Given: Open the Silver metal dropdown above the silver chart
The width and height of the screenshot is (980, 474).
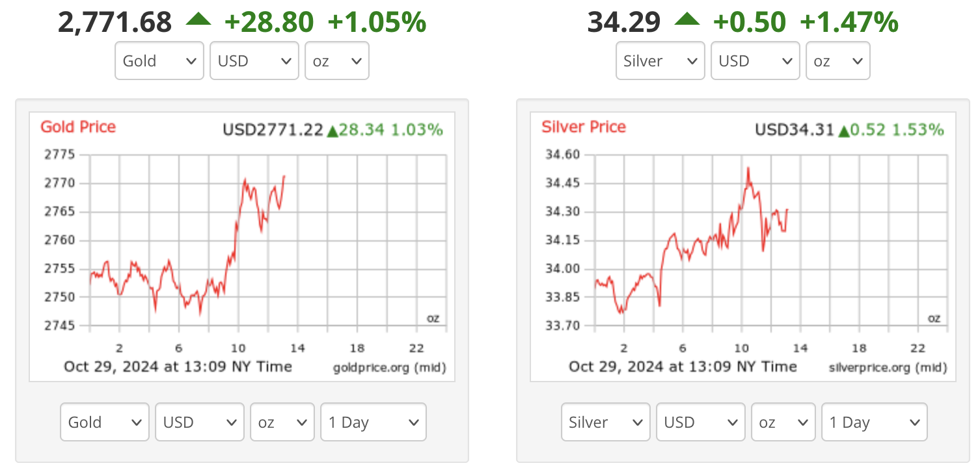Looking at the screenshot, I should pos(660,61).
